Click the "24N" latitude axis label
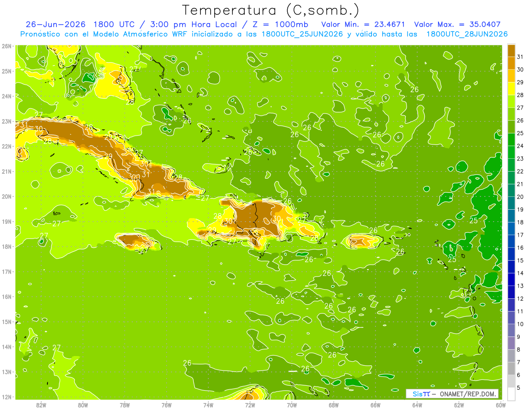 pos(7,96)
